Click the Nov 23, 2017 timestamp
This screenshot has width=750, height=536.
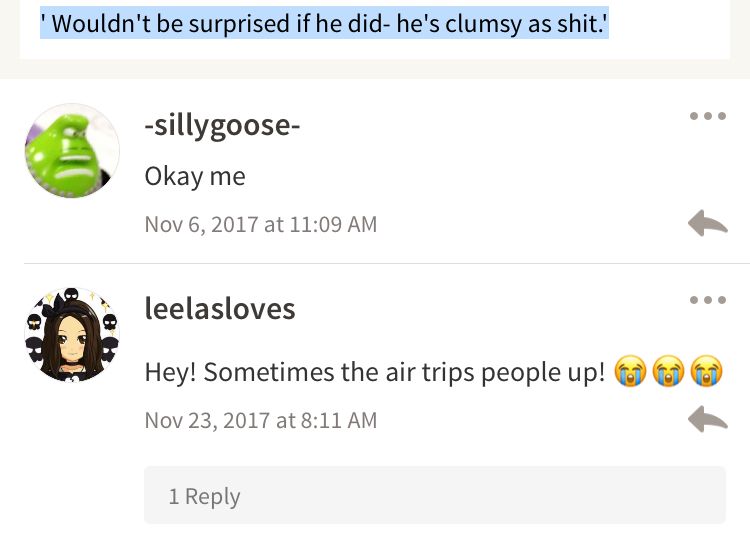pos(261,420)
